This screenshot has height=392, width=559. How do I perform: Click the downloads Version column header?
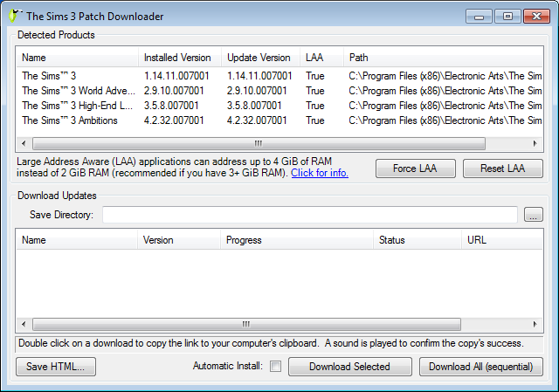pyautogui.click(x=179, y=240)
